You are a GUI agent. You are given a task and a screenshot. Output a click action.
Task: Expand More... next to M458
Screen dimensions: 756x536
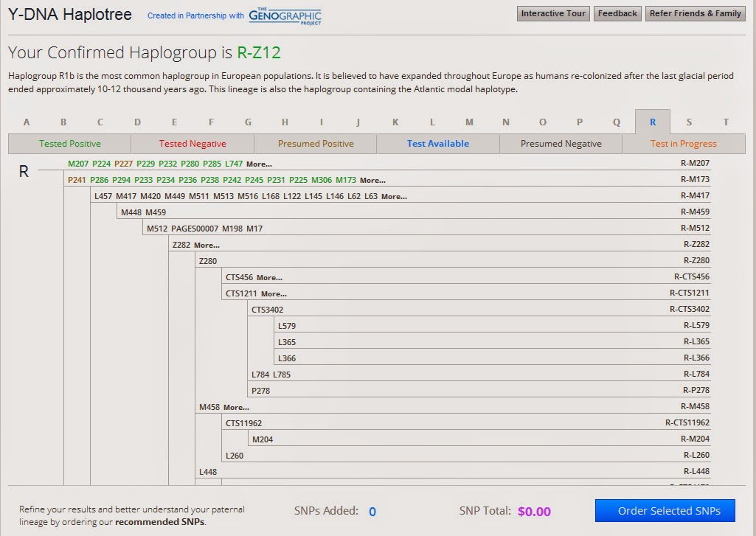click(236, 407)
